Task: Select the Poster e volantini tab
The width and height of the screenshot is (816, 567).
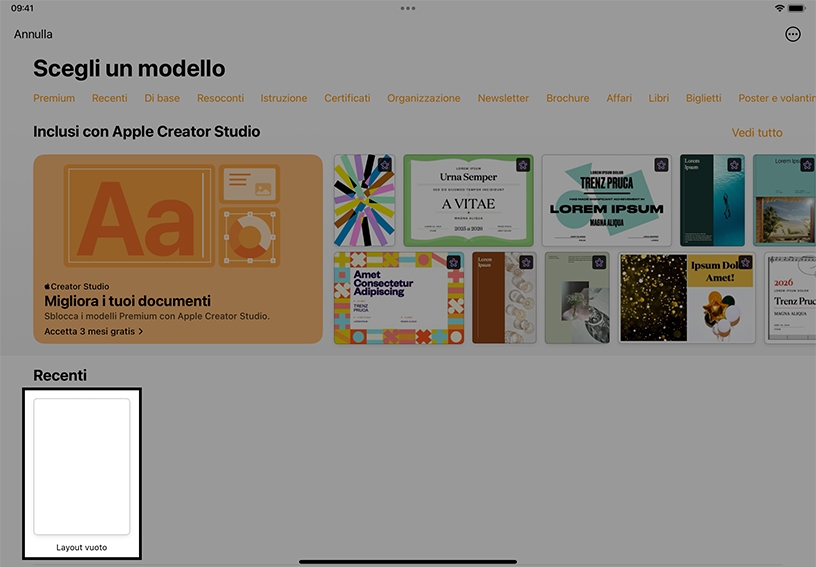Action: click(x=777, y=98)
